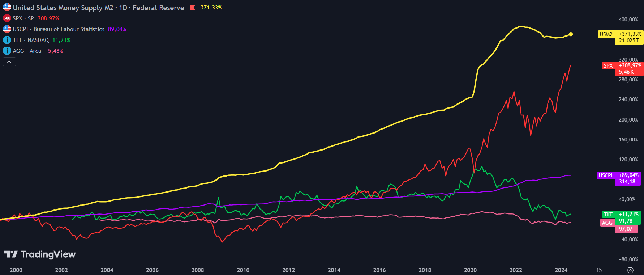This screenshot has width=644, height=275.
Task: Click the 97,07 AGG value tag
Action: (626, 229)
